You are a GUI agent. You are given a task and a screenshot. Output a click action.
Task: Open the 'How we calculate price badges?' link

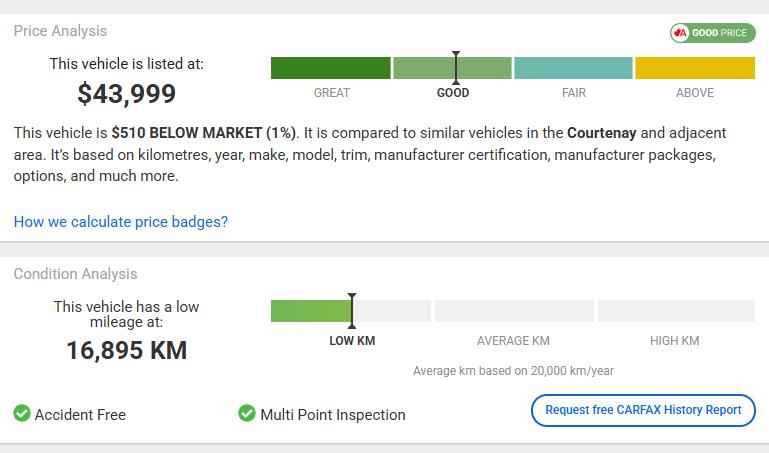[x=121, y=222]
